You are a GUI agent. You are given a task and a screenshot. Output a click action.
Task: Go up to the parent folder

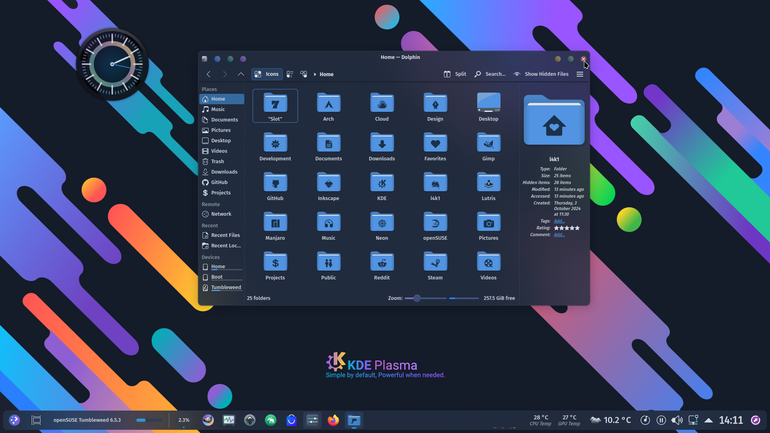click(241, 74)
